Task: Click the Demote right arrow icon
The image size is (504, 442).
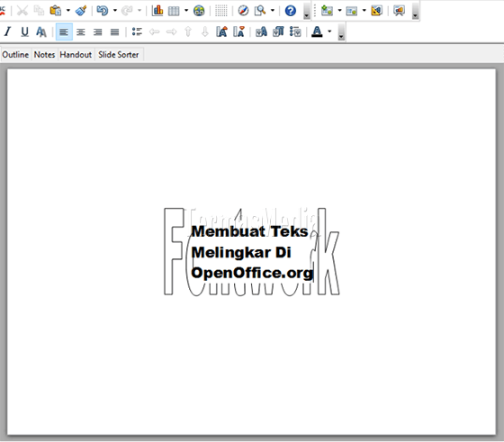Action: (x=171, y=32)
